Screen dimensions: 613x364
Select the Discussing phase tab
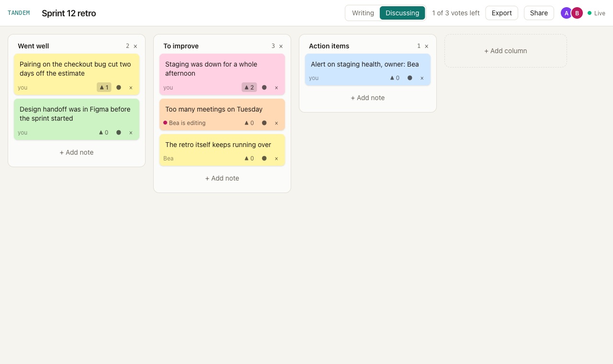[402, 13]
